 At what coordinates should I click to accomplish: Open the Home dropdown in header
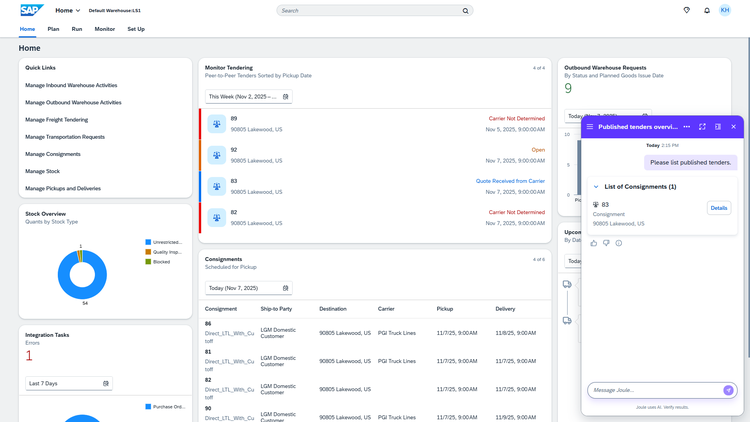click(67, 11)
